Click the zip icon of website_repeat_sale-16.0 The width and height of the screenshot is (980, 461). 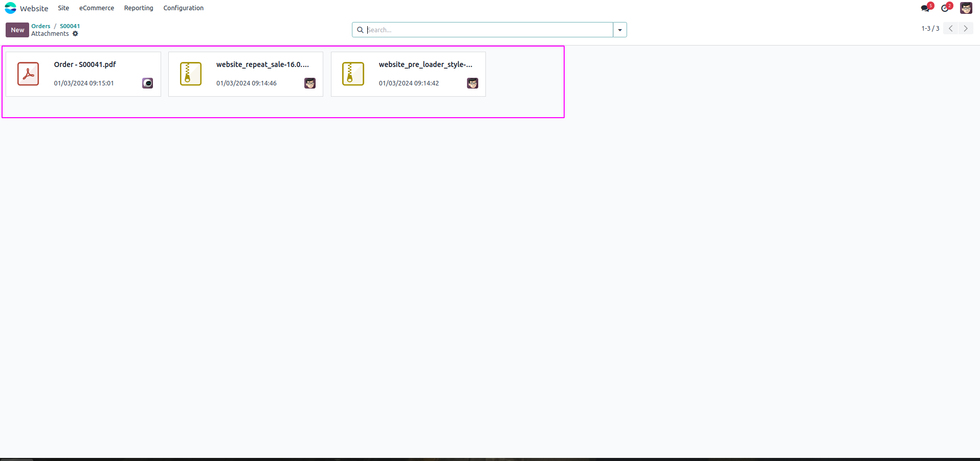[191, 74]
